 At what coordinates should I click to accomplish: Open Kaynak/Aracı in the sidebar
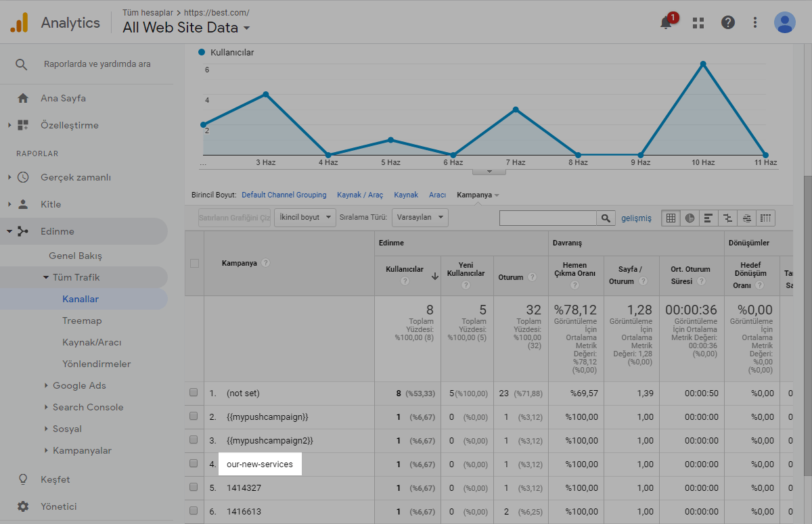92,342
